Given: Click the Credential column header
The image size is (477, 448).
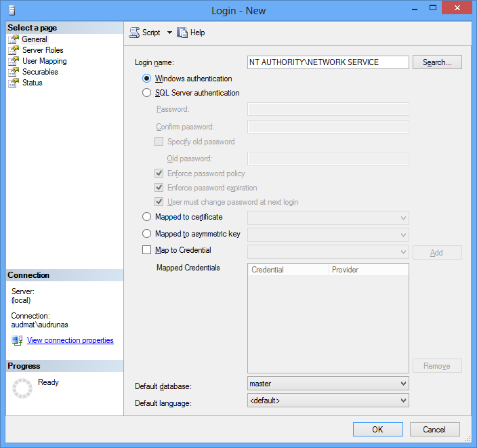Looking at the screenshot, I should click(288, 270).
